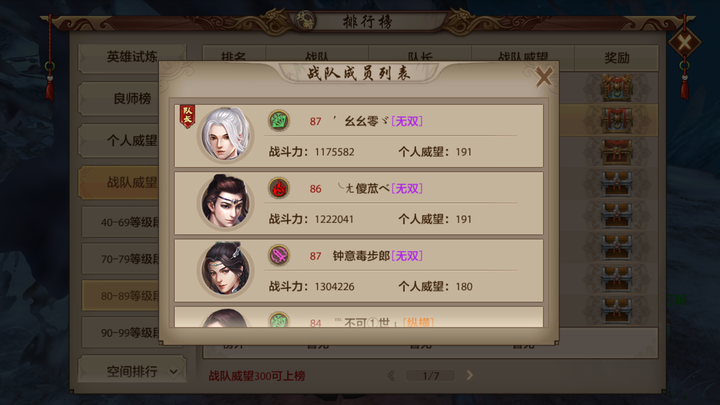
Task: Click red flame class icon beside 86
Action: 279,188
